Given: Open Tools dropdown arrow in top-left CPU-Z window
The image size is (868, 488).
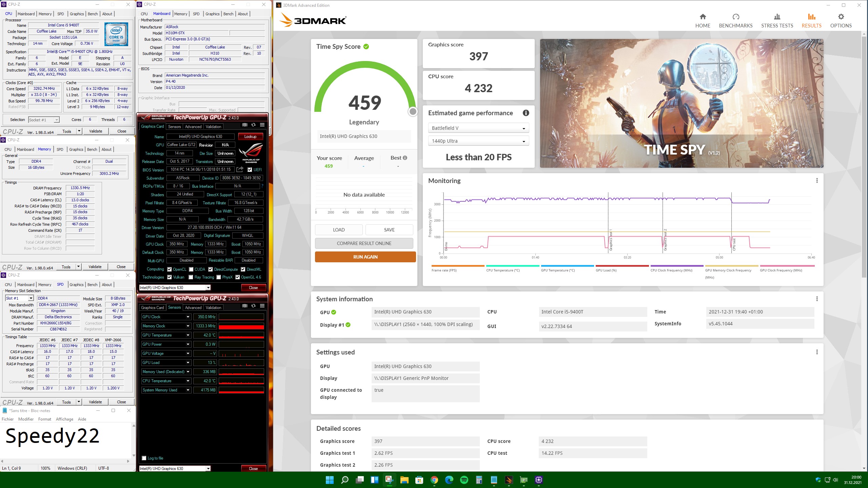Looking at the screenshot, I should [x=79, y=131].
